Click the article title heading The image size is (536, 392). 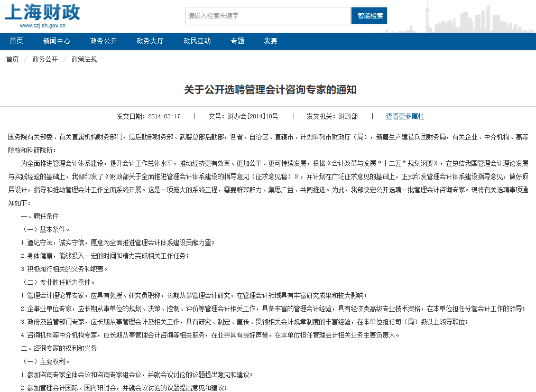pos(270,90)
